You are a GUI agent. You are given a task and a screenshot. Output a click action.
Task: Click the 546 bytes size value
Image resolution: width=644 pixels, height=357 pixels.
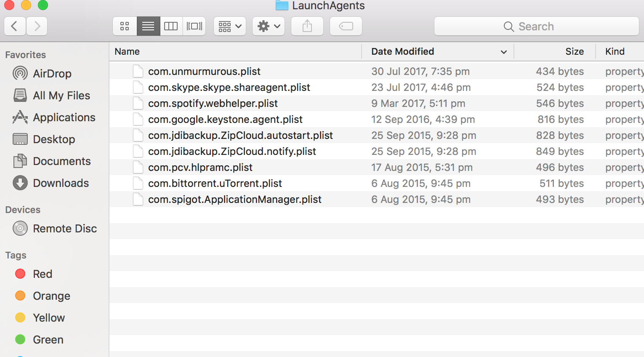pos(560,104)
